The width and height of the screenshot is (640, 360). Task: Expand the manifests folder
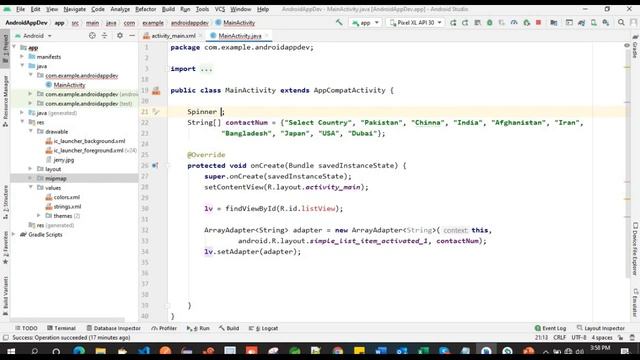(x=22, y=57)
